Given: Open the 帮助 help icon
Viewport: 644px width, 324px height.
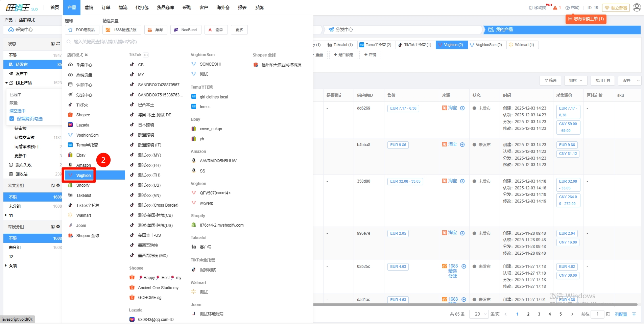Looking at the screenshot, I should (568, 8).
